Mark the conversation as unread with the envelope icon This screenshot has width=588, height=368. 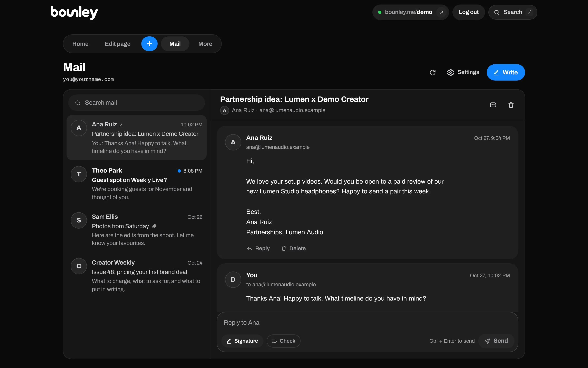[493, 105]
